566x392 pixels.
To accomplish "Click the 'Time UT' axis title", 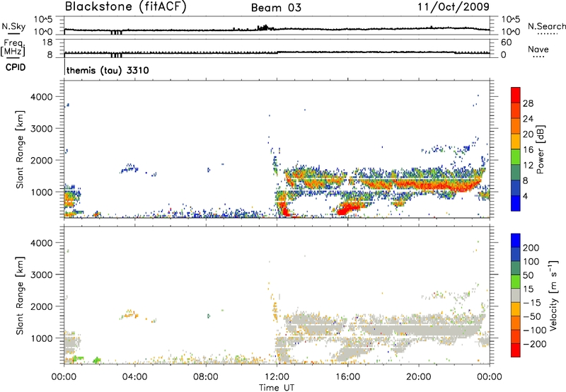I will tap(277, 388).
